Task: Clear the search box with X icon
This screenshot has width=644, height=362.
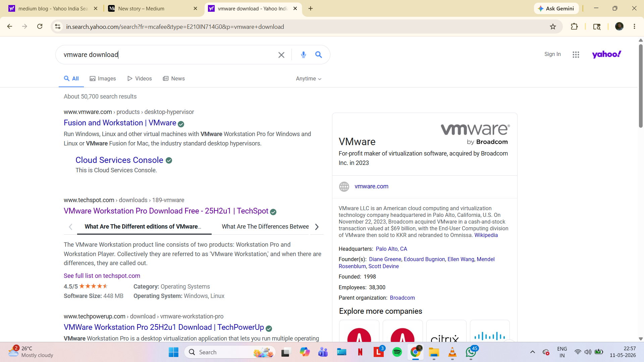Action: coord(281,55)
